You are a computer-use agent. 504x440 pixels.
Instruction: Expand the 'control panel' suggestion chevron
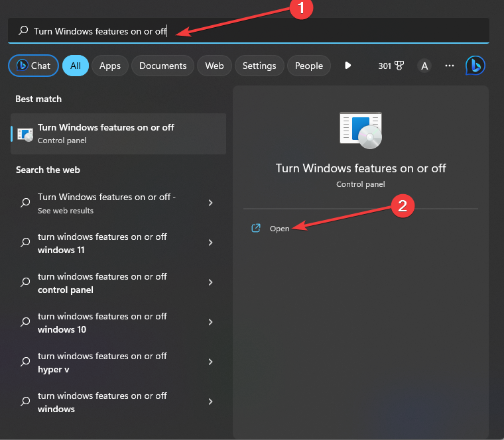coord(210,282)
